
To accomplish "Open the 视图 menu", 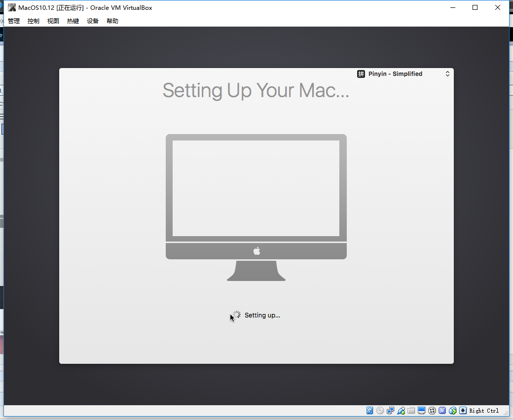I will pos(53,21).
